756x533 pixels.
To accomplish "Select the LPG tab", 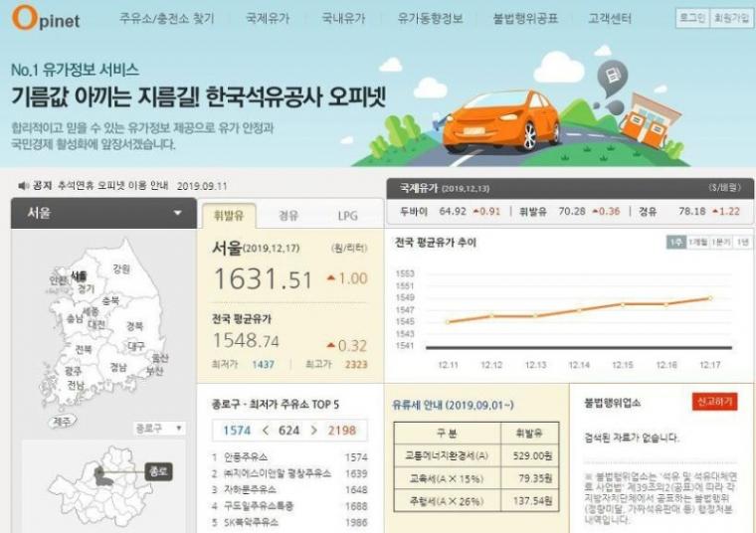I will (x=347, y=216).
